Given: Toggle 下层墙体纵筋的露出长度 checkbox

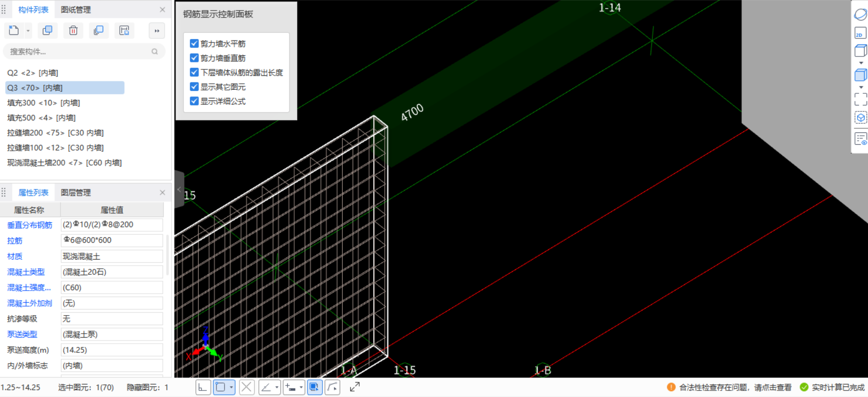Looking at the screenshot, I should point(195,72).
